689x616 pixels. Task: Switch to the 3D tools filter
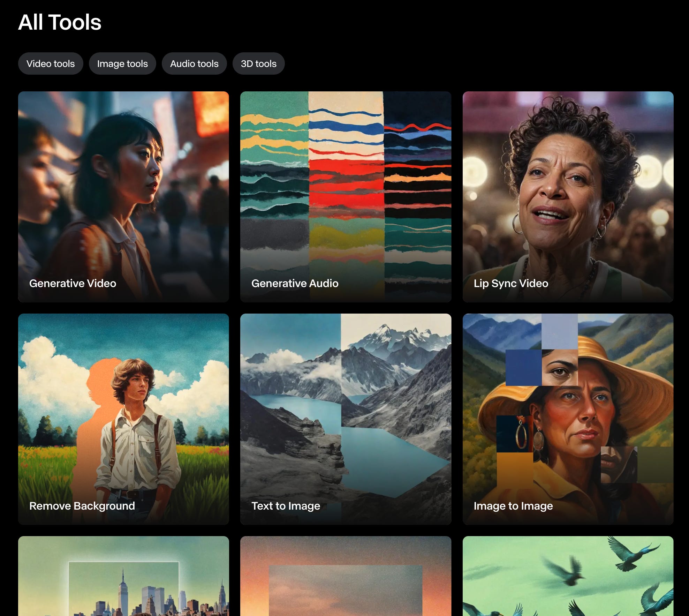(x=258, y=63)
